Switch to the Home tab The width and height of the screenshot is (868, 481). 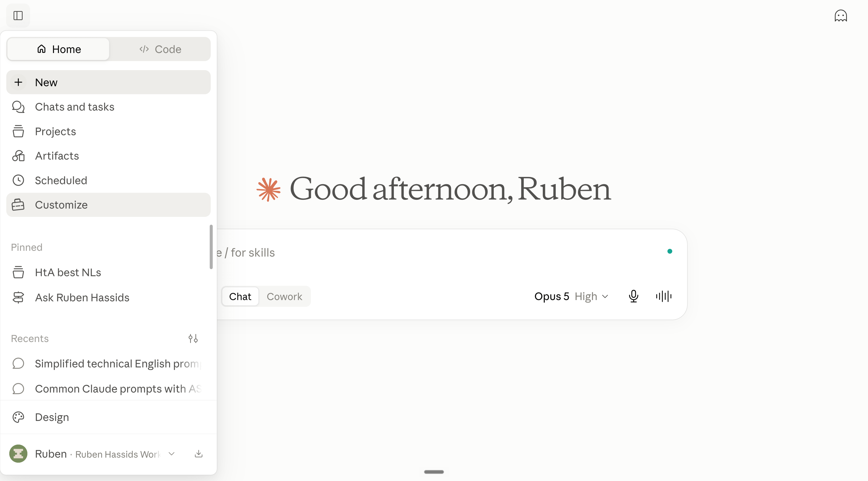[x=58, y=49]
